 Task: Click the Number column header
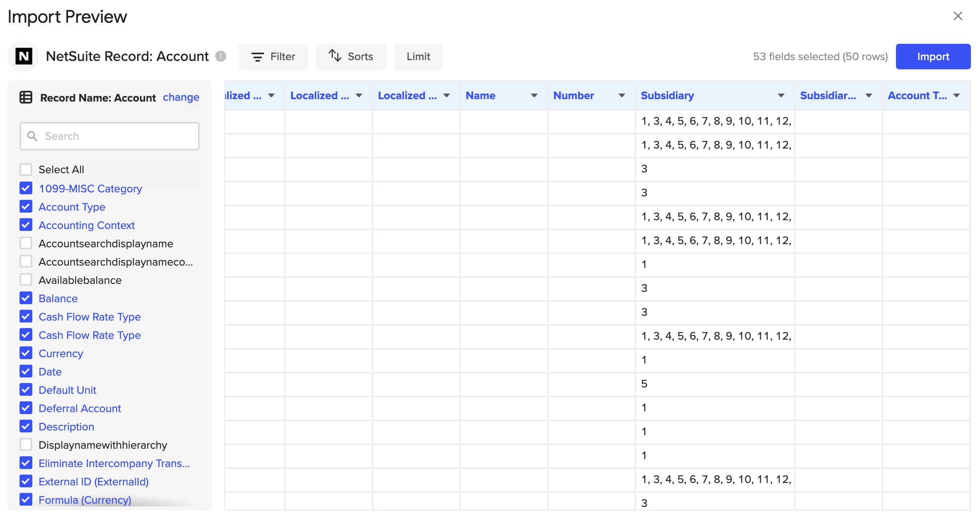tap(592, 96)
